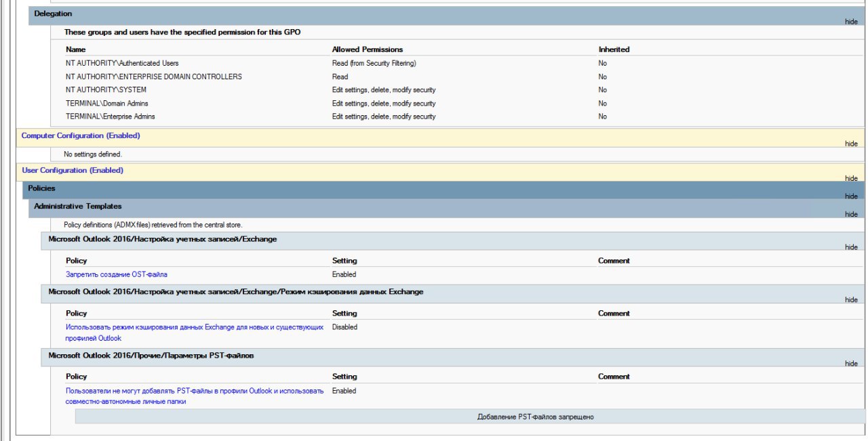
Task: Click Enabled setting for OST-файла policy
Action: [344, 274]
